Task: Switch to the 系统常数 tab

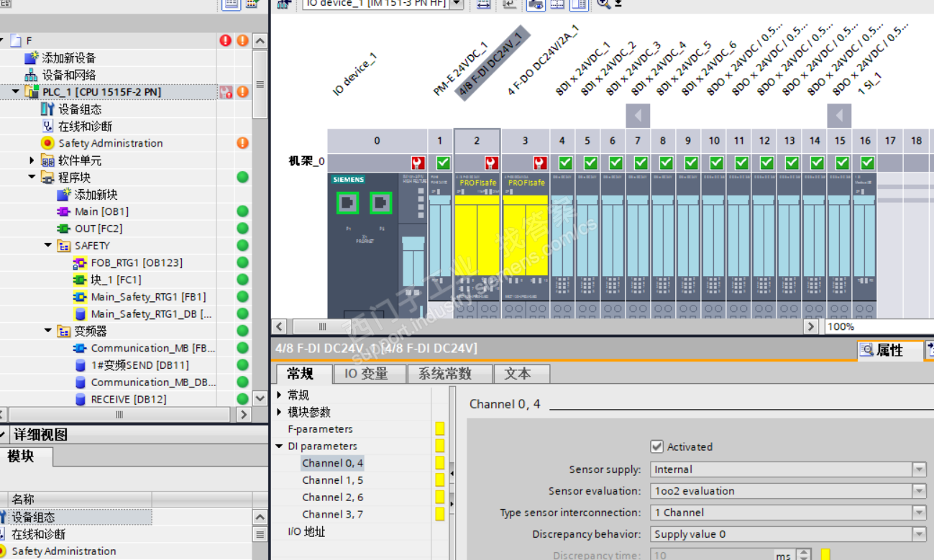Action: tap(450, 374)
